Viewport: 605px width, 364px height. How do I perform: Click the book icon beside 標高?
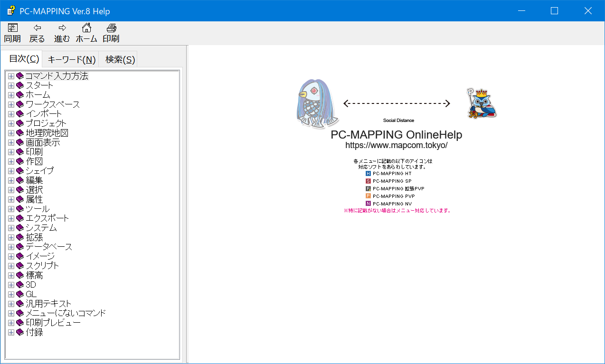point(20,275)
